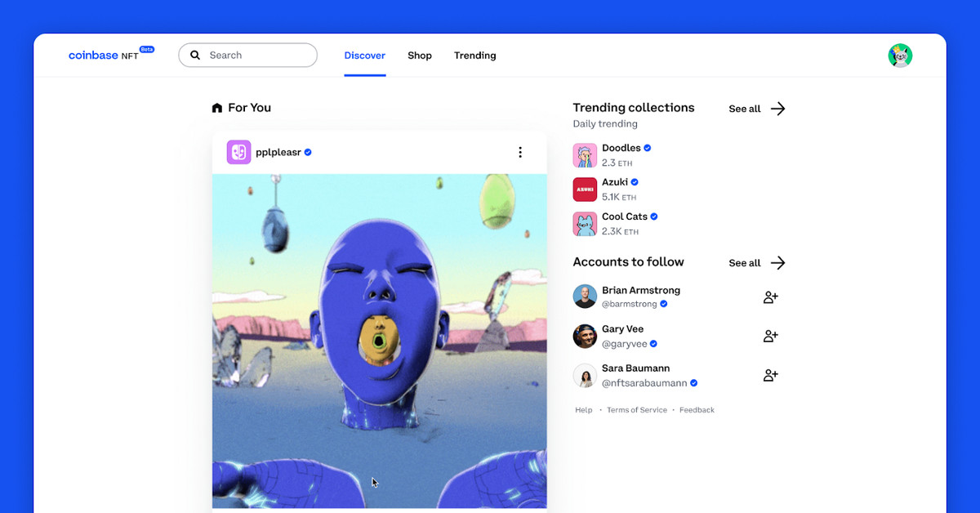Click arrow next to Trending collections See all
The height and width of the screenshot is (513, 980).
[777, 109]
